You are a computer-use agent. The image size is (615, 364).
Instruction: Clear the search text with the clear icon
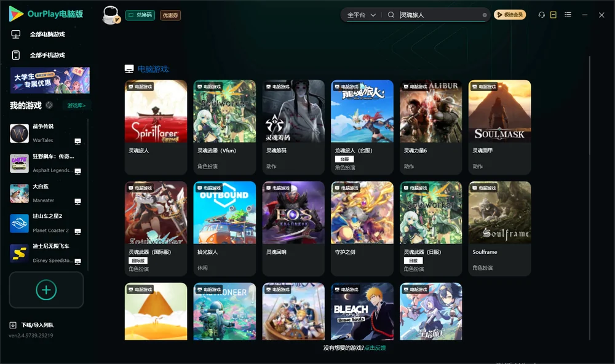(x=485, y=15)
